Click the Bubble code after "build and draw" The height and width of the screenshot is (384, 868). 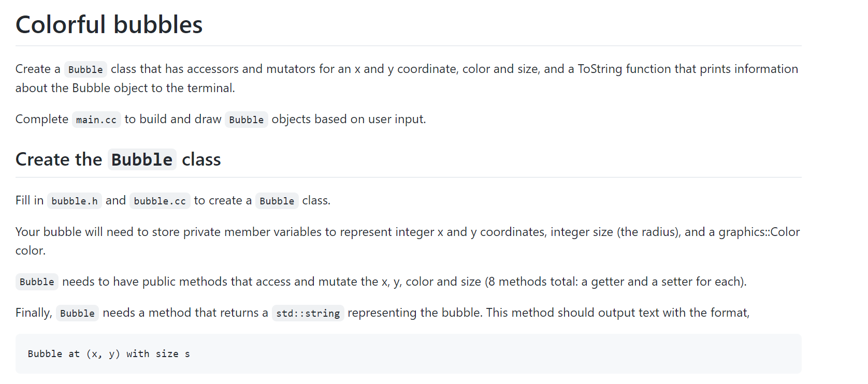coord(247,120)
